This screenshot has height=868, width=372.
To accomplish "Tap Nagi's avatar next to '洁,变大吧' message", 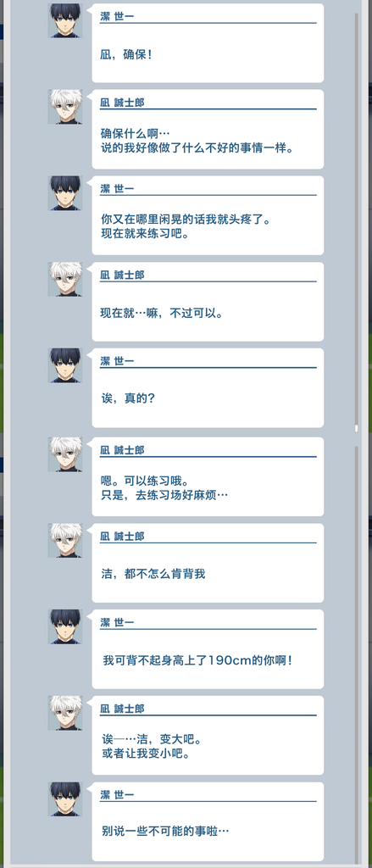I will (x=65, y=713).
